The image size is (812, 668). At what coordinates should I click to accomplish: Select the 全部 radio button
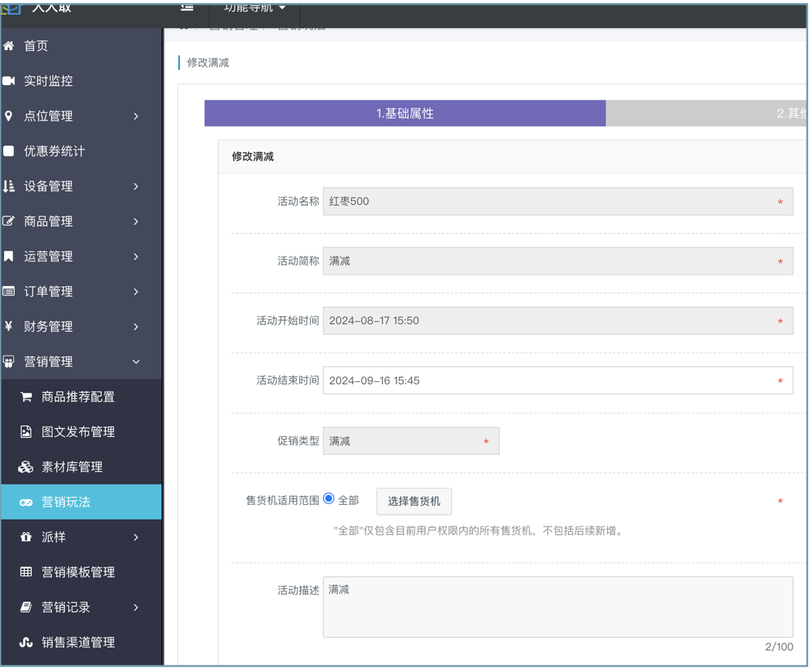coord(329,499)
